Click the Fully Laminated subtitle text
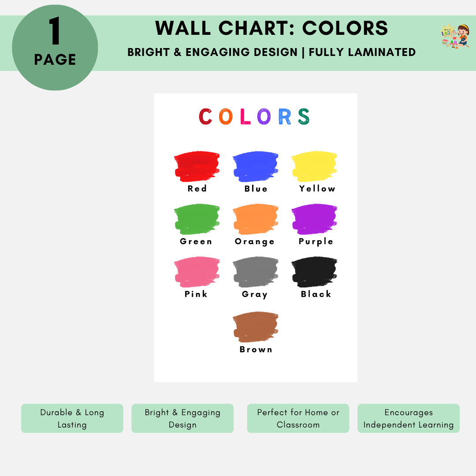This screenshot has height=476, width=476. [362, 52]
